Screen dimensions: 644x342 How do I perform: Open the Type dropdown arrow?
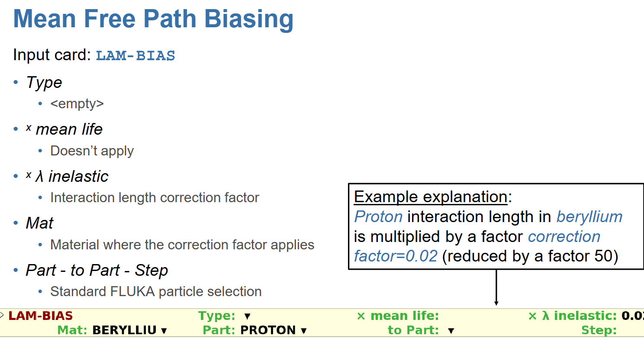click(x=248, y=316)
